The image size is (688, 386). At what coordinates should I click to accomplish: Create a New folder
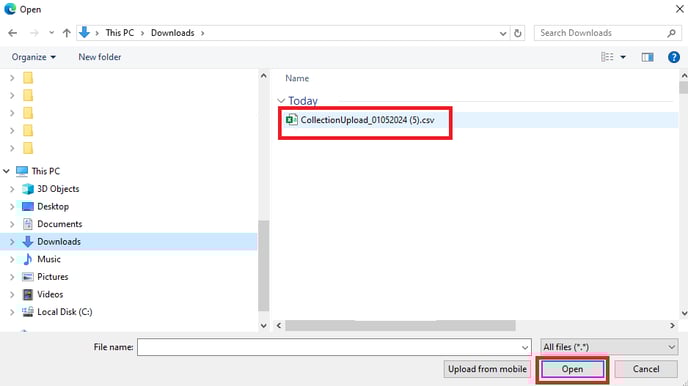coord(100,57)
